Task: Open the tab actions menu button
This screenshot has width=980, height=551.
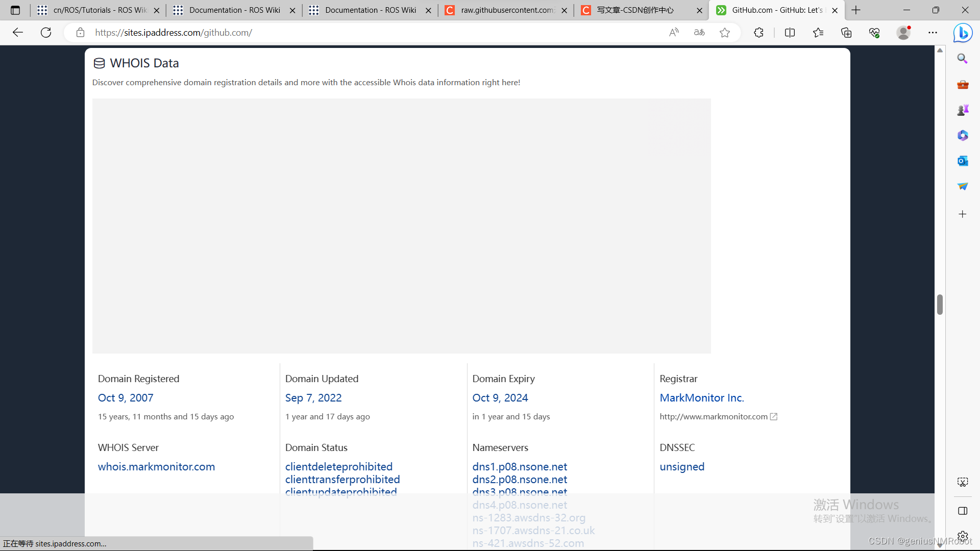Action: [x=15, y=10]
